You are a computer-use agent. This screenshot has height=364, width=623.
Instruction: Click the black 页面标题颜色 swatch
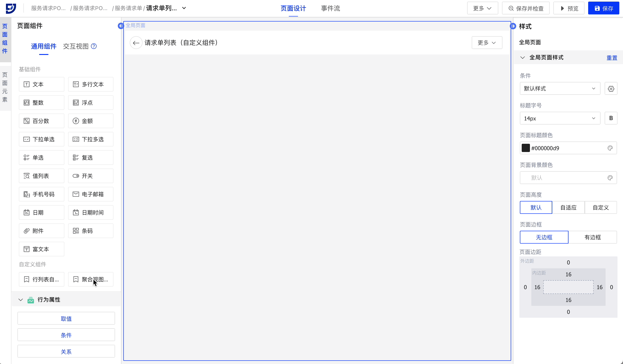point(525,148)
